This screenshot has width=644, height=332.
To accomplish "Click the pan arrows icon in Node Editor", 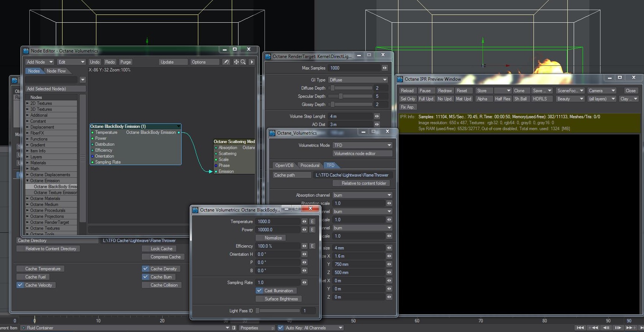I will pyautogui.click(x=236, y=62).
